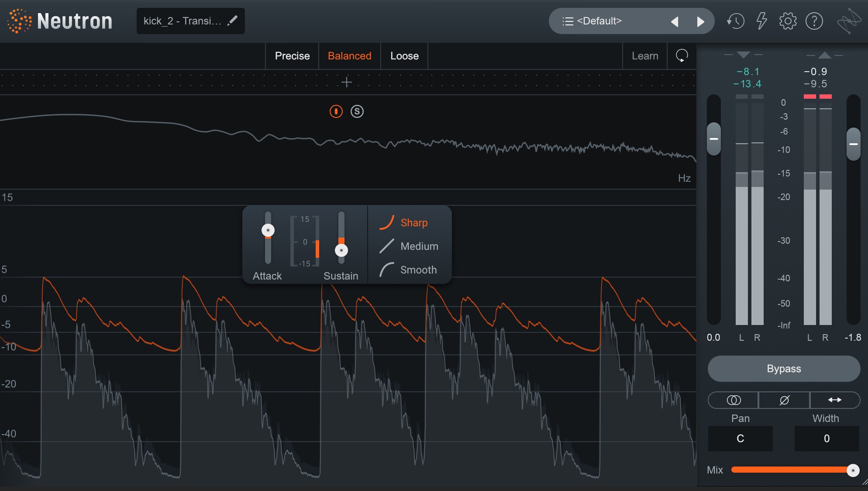Screen dimensions: 868x491
Task: Reset the left output clip indicator
Action: pyautogui.click(x=810, y=97)
